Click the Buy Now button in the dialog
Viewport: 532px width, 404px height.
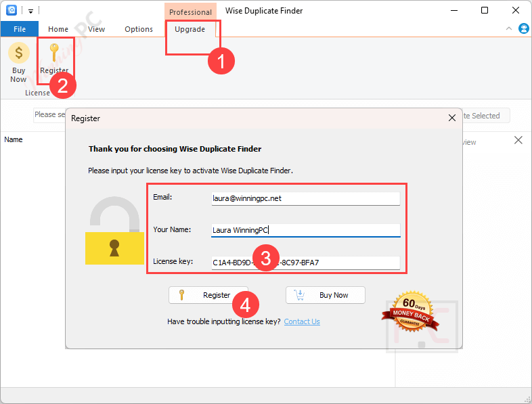(326, 295)
